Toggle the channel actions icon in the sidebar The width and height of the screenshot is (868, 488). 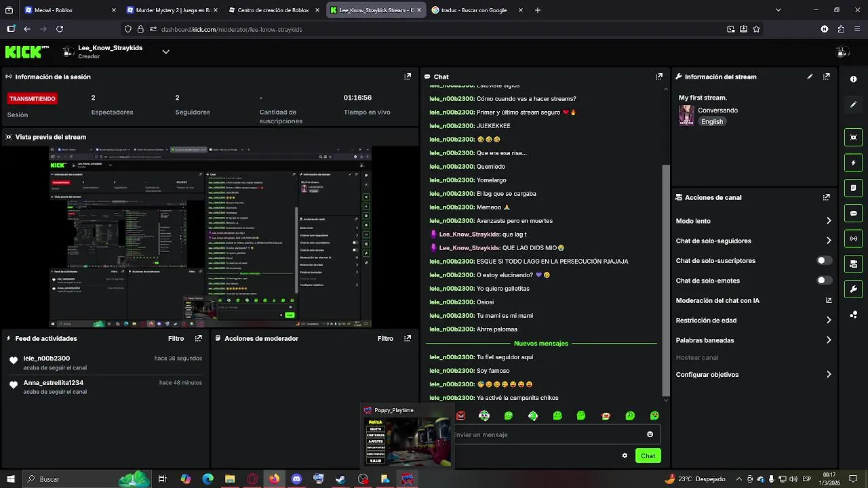tap(853, 264)
